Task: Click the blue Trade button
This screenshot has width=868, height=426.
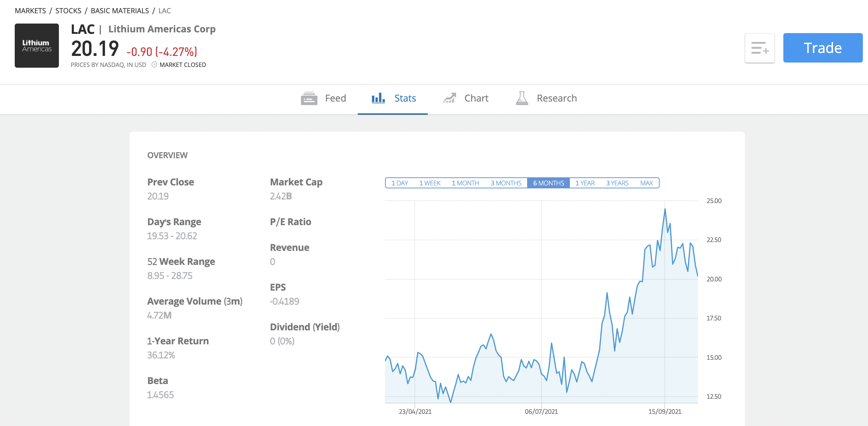Action: [823, 48]
